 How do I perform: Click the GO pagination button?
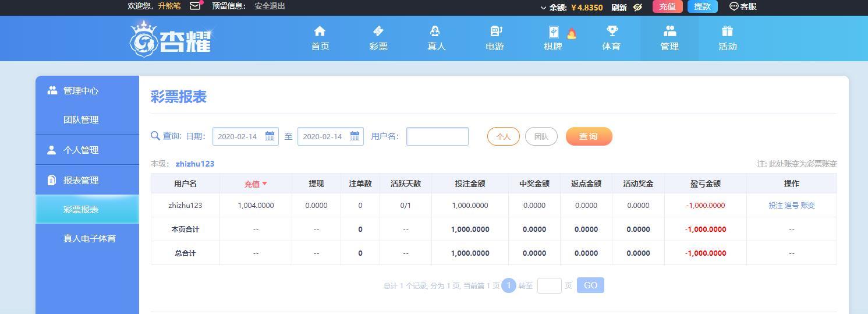coord(590,285)
